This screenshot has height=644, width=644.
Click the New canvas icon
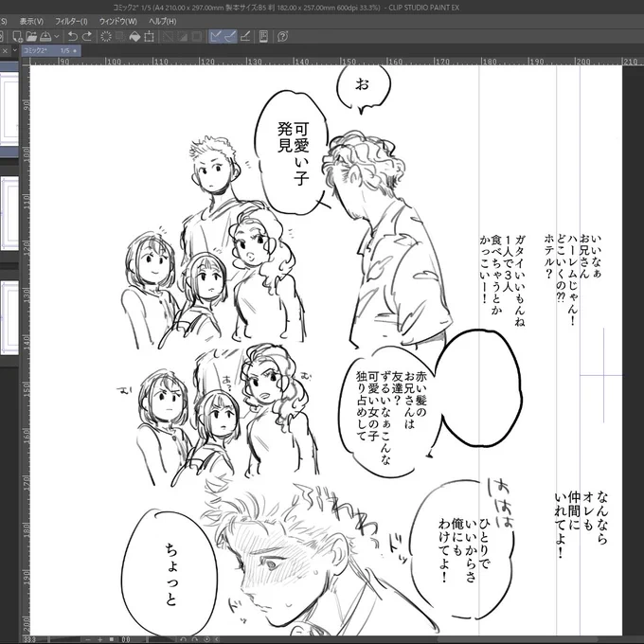(x=17, y=37)
